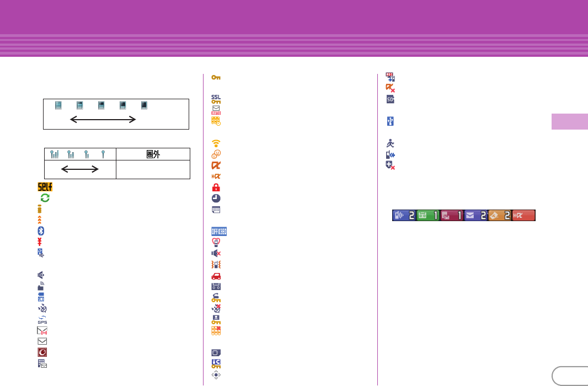Click the orange ticket badge showing 2
Screen dimensions: 588x386
click(500, 215)
